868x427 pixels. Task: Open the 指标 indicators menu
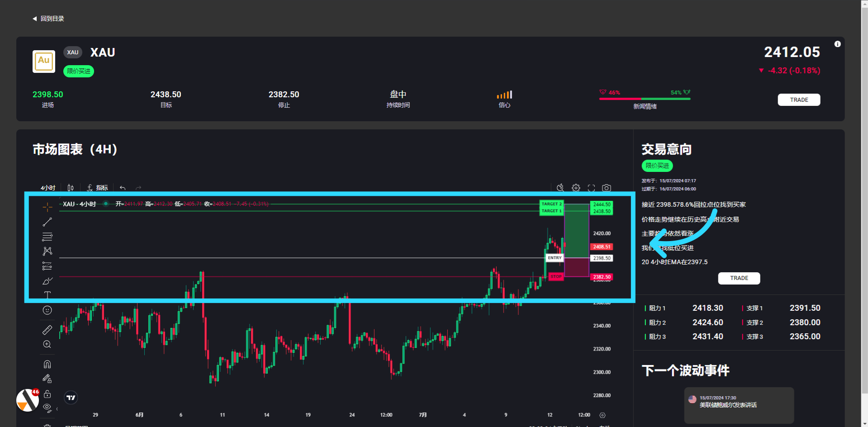pos(98,188)
